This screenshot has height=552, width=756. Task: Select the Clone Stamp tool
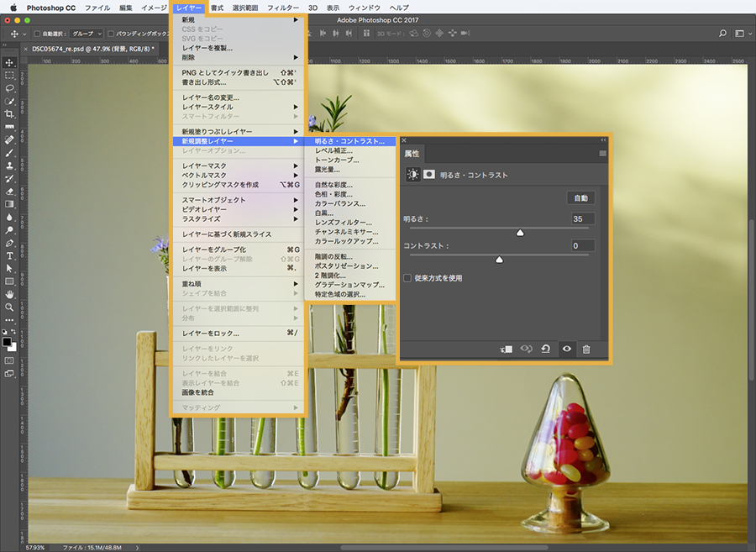(x=9, y=166)
